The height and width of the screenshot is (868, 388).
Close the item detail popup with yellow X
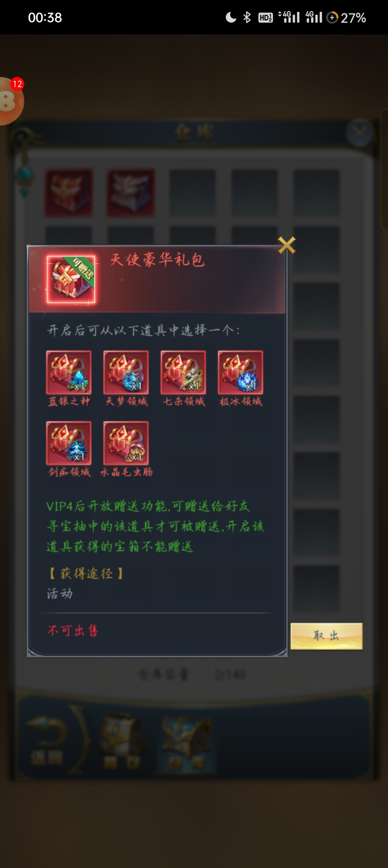[x=287, y=245]
